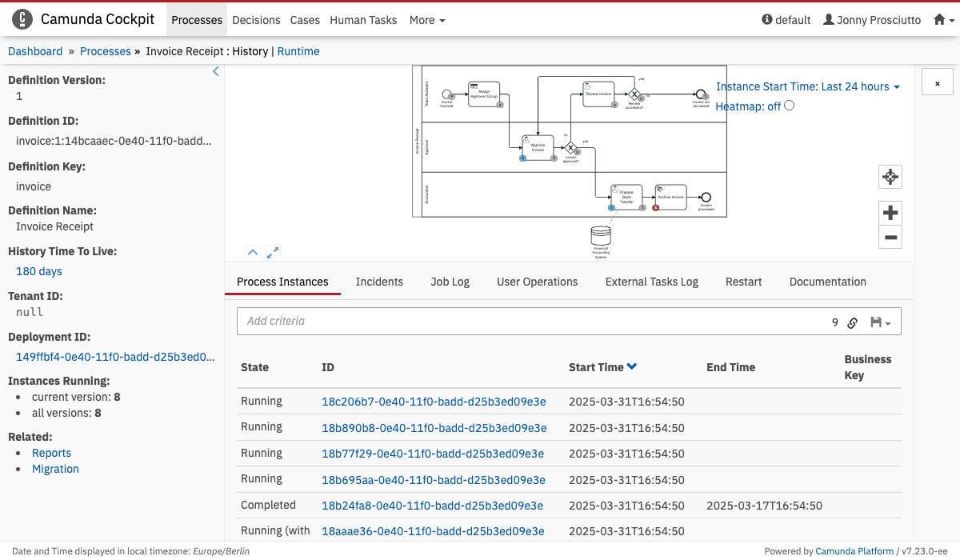Image resolution: width=960 pixels, height=560 pixels.
Task: Open the saved queries dropdown
Action: tap(880, 322)
